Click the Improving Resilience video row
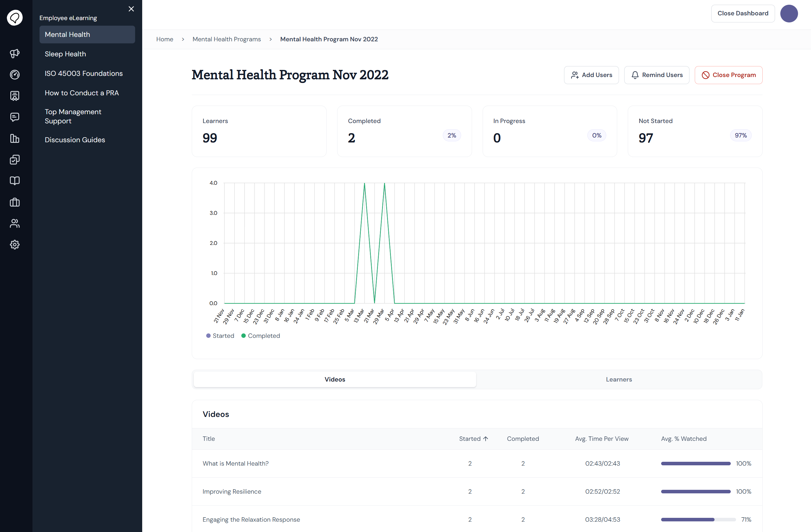This screenshot has width=811, height=532. [x=477, y=492]
